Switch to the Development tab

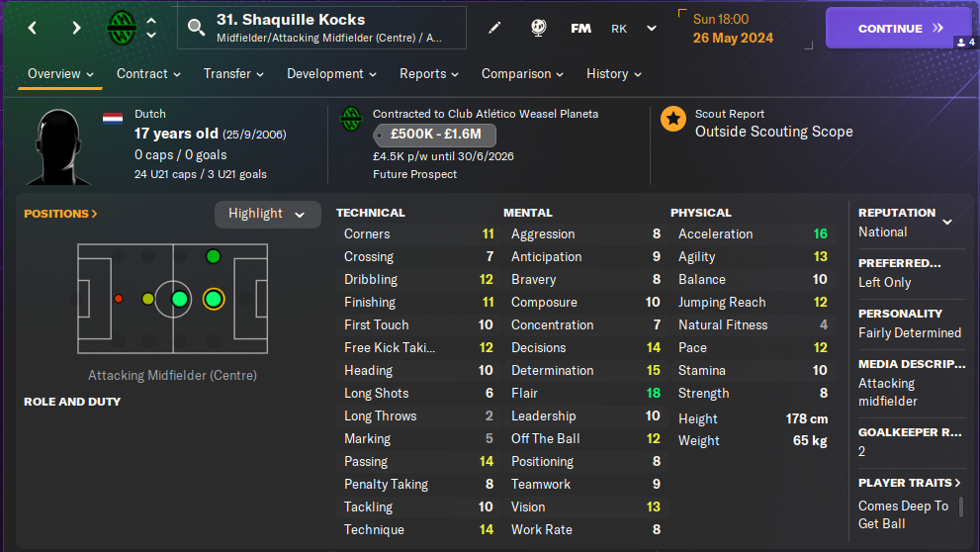coord(331,74)
